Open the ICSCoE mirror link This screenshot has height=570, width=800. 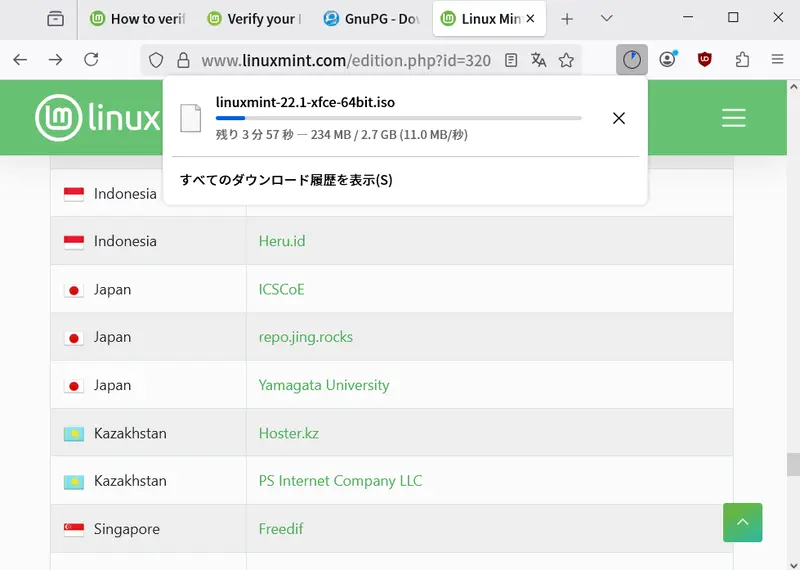pos(281,289)
